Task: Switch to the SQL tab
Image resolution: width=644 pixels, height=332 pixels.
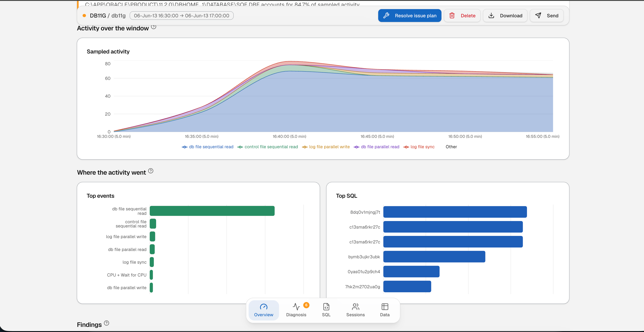Action: click(326, 310)
